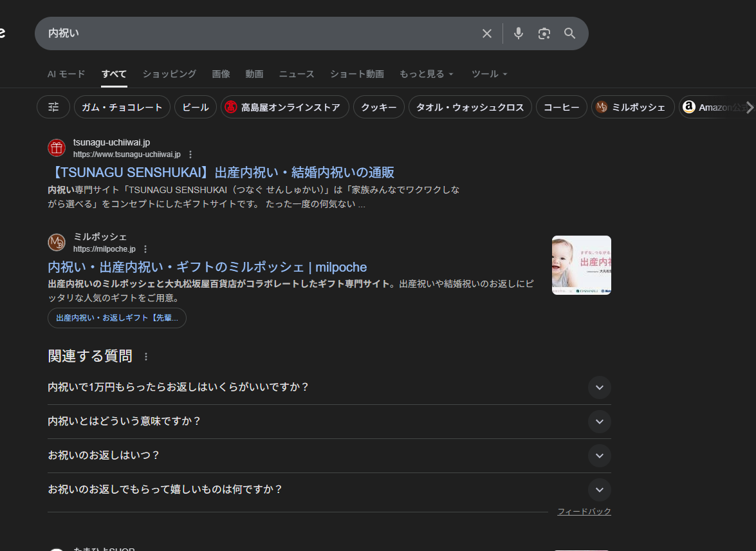
Task: Open the three-dot menu beside milpoche.jp URL
Action: (x=145, y=249)
